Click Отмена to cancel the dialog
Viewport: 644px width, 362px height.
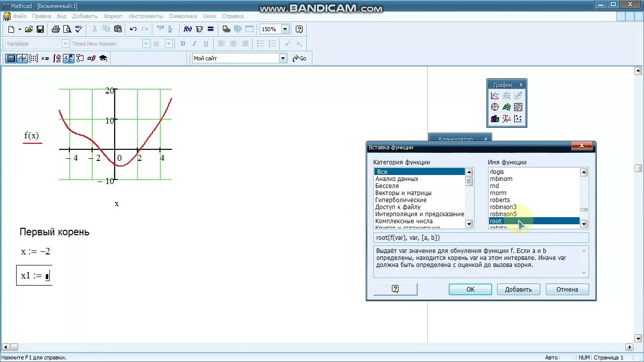pyautogui.click(x=567, y=289)
